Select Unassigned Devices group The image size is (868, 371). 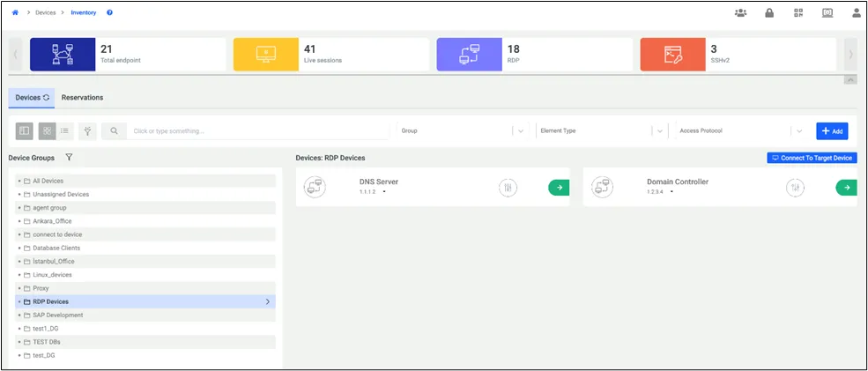click(x=145, y=195)
